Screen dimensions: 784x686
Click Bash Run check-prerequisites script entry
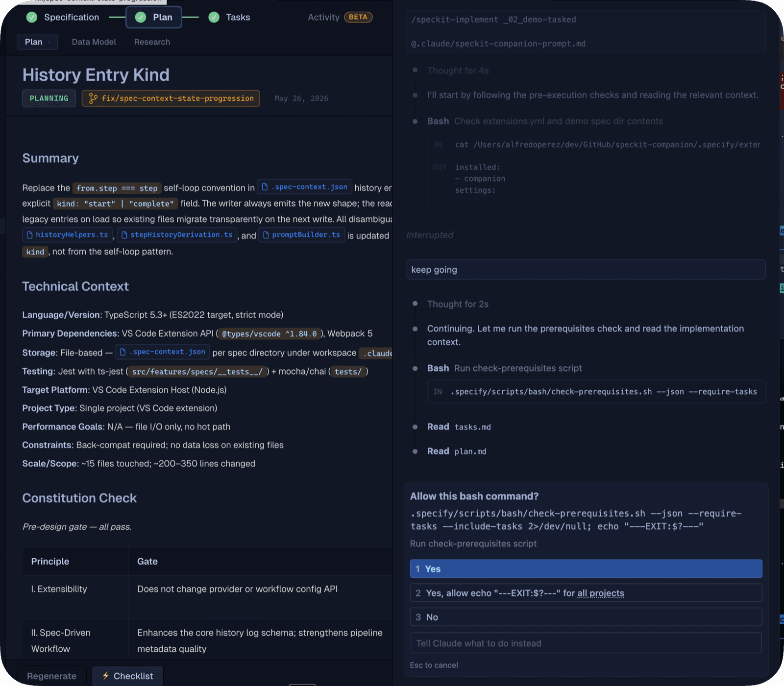pyautogui.click(x=504, y=368)
